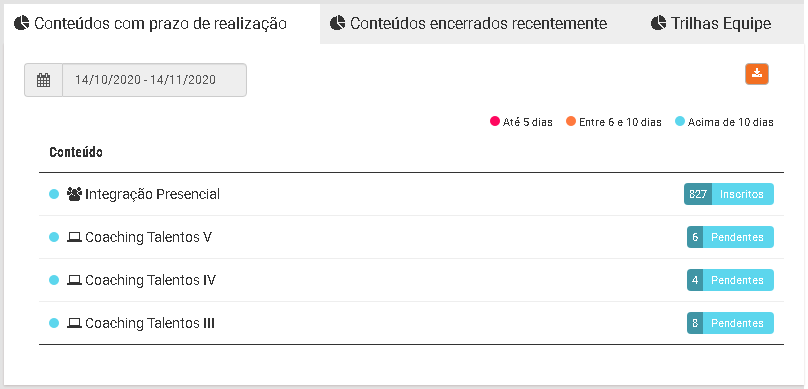
Task: Click the orange download export icon
Action: click(x=756, y=74)
